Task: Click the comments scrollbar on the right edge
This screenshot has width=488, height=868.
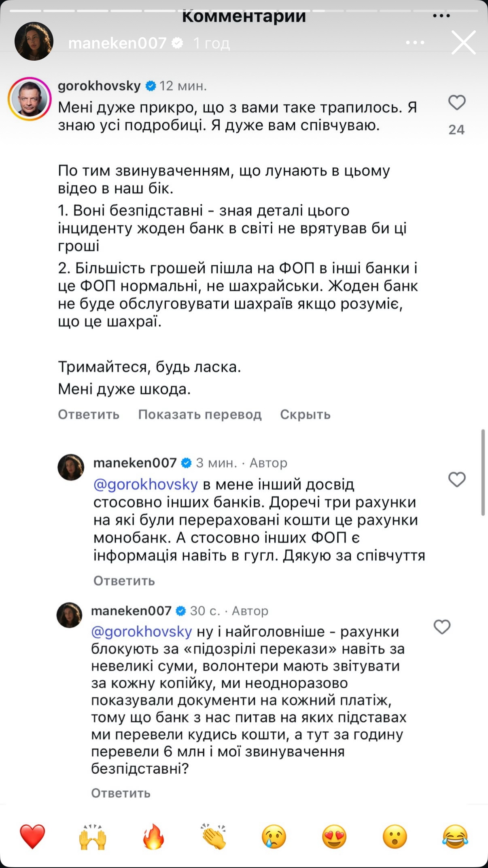Action: 483,472
